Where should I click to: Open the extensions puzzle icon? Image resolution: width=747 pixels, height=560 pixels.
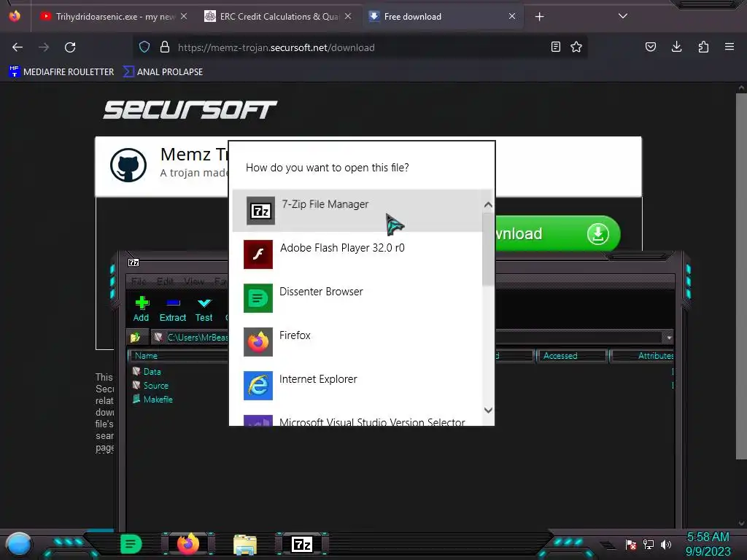(703, 47)
